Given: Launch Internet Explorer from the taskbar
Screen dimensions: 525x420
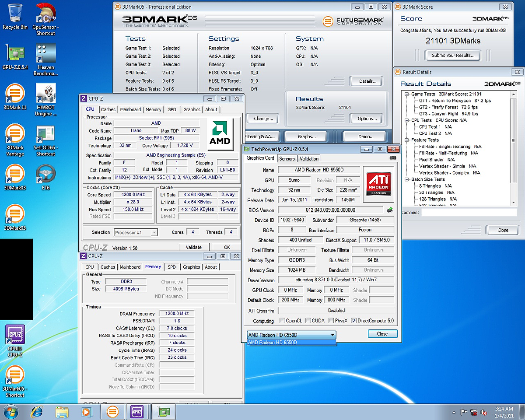Looking at the screenshot, I should (x=37, y=412).
